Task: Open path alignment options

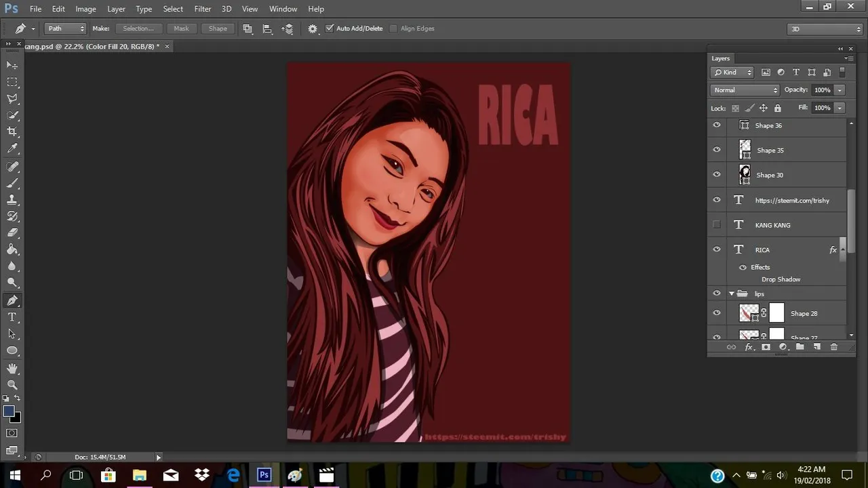Action: coord(267,28)
